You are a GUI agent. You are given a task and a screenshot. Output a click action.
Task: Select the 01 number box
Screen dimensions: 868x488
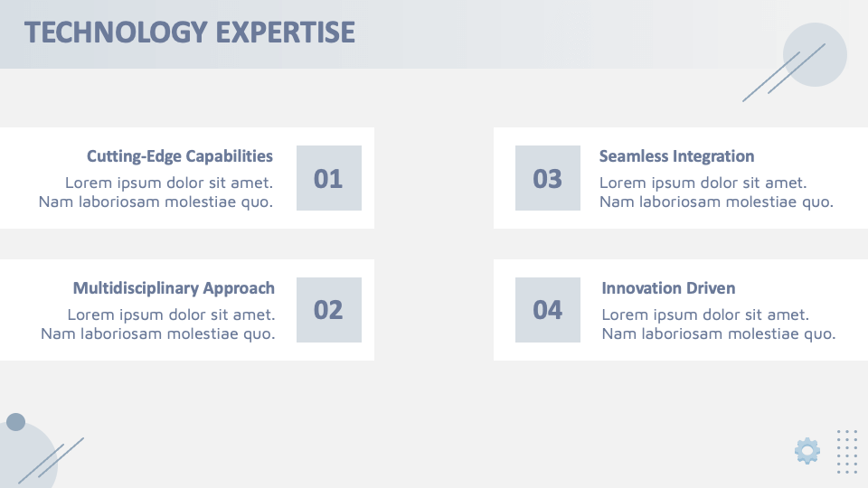click(x=328, y=178)
